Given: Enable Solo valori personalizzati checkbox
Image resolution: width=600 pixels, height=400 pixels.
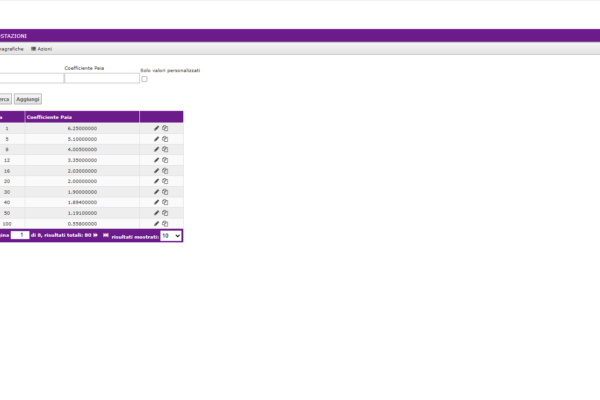Looking at the screenshot, I should [x=144, y=79].
